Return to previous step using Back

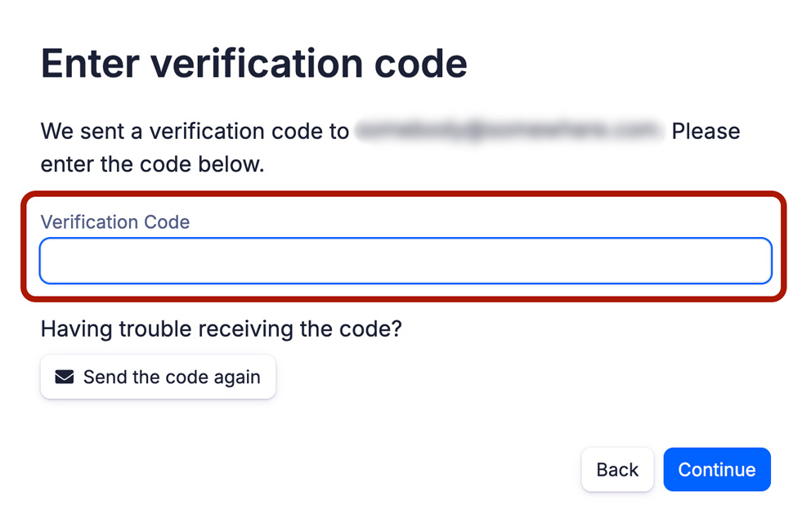617,469
